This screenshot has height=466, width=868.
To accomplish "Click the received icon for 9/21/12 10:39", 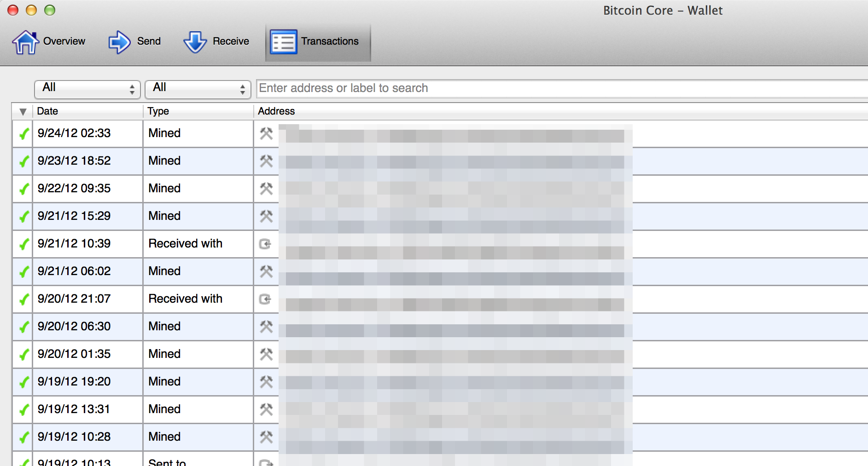I will coord(265,244).
